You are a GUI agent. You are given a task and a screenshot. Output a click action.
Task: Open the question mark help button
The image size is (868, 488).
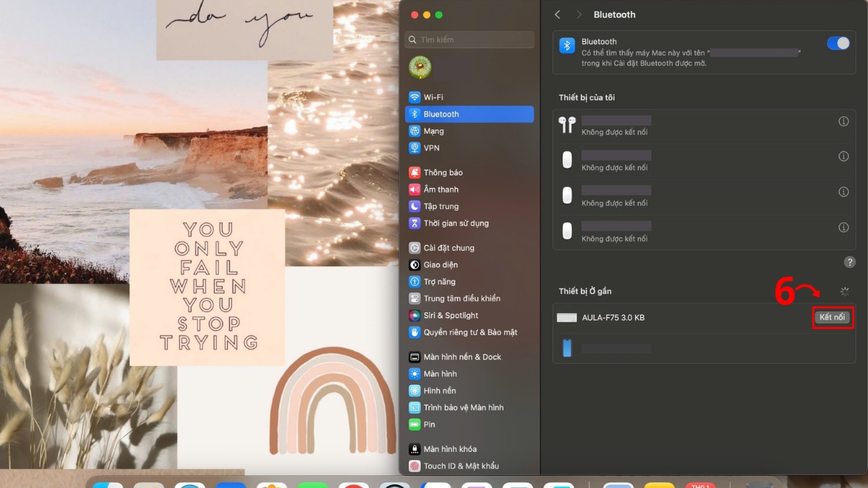[850, 262]
